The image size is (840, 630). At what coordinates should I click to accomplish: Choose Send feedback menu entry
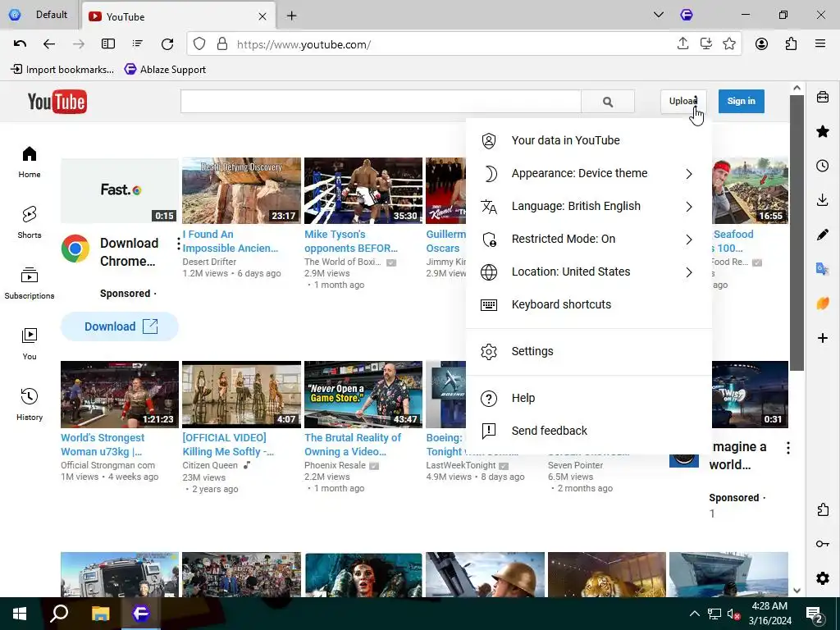tap(589, 431)
